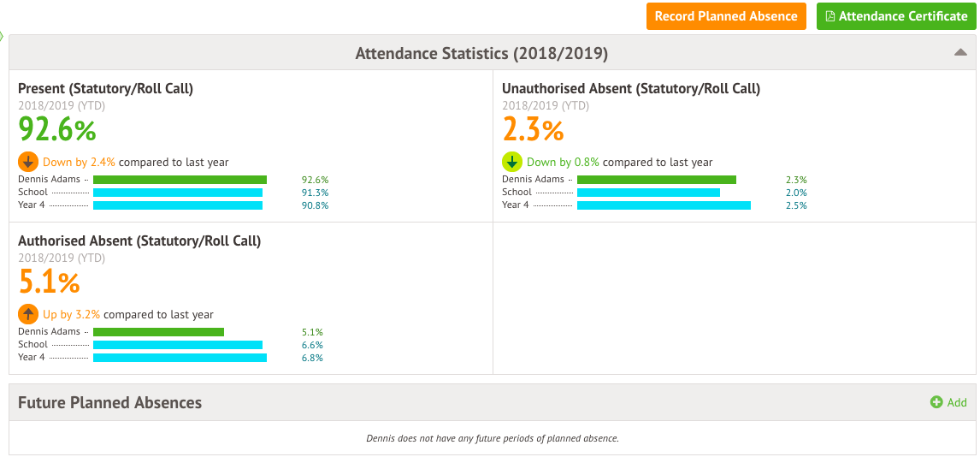980x463 pixels.
Task: Click the orange up-arrow icon under Authorised Absent
Action: [x=28, y=314]
